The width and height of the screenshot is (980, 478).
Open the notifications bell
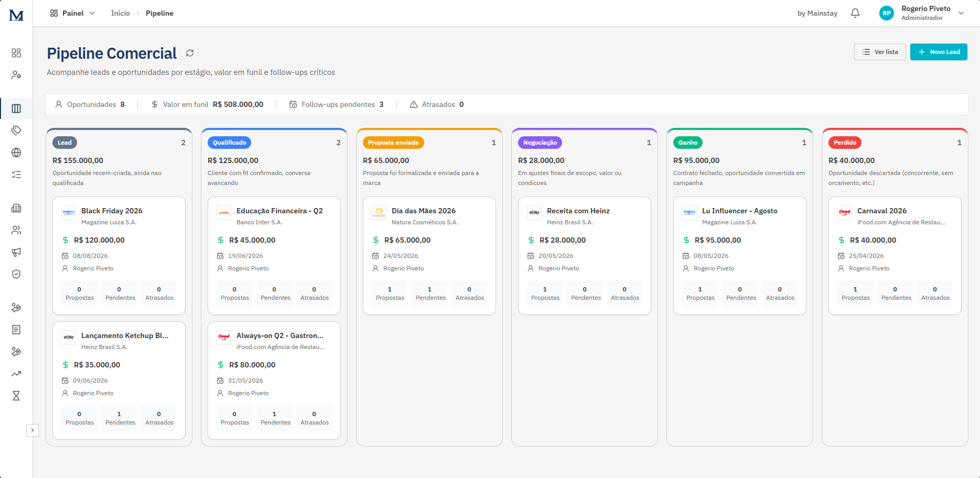(855, 13)
